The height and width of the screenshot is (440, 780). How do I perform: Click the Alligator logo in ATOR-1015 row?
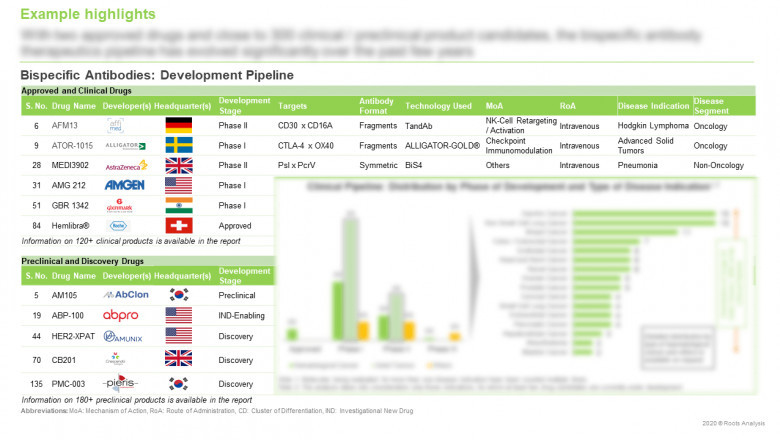point(125,146)
